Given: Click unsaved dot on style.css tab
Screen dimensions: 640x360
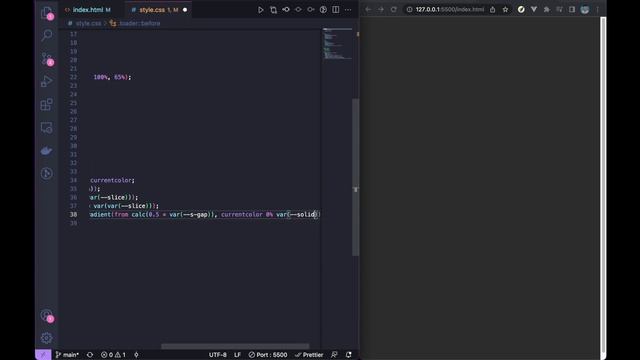Looking at the screenshot, I should pos(185,10).
